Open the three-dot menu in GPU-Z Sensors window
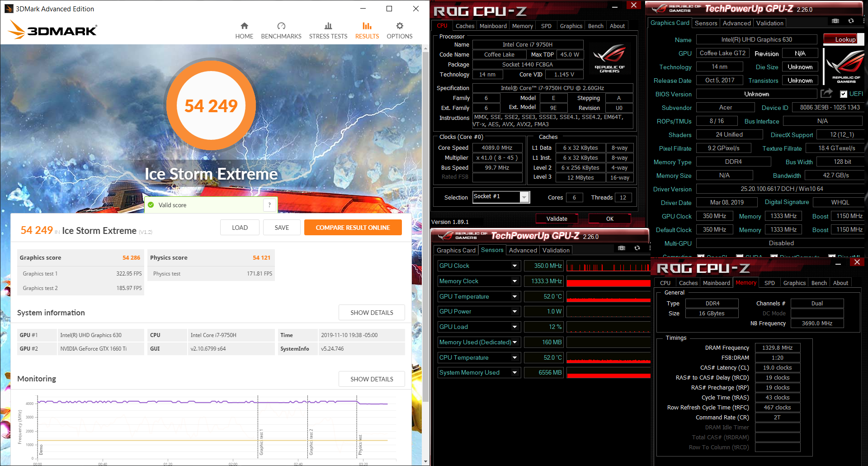Image resolution: width=868 pixels, height=466 pixels. tap(650, 248)
